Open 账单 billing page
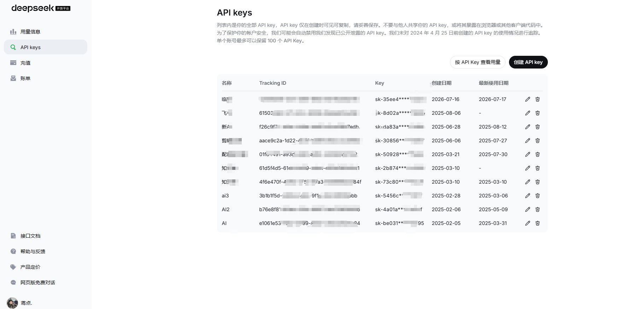The height and width of the screenshot is (309, 644). 45,78
